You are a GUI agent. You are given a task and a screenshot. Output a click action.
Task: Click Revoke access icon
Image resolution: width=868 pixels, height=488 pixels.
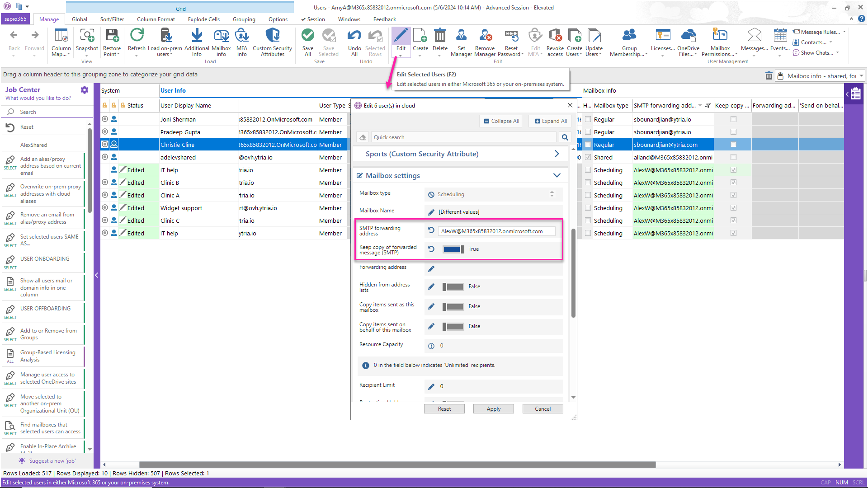555,36
